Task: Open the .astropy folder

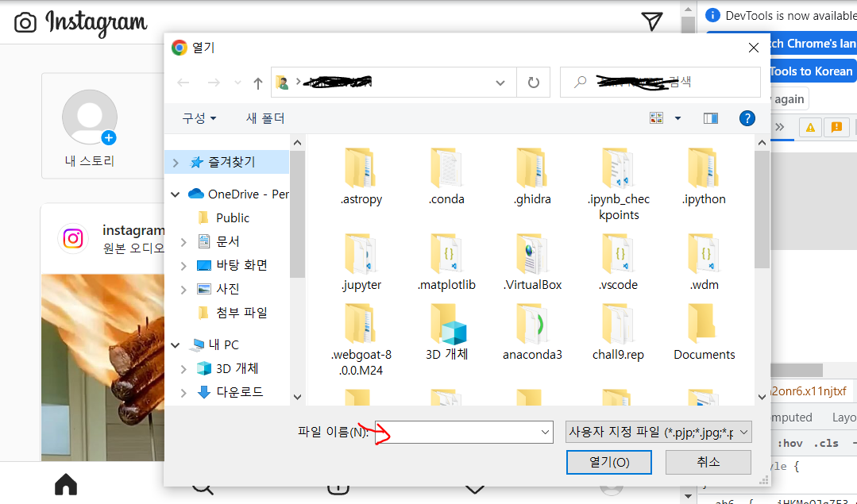Action: (x=361, y=176)
